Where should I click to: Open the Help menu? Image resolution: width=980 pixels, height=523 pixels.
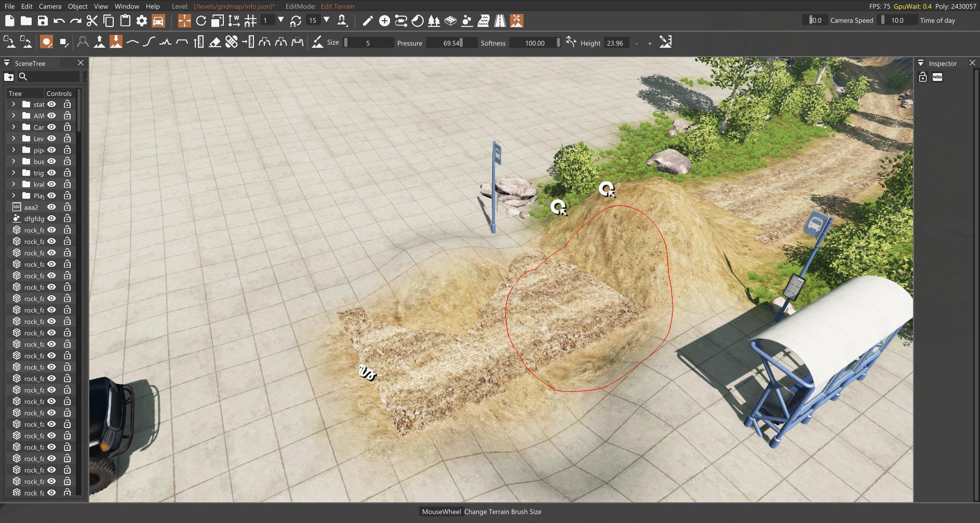tap(153, 6)
